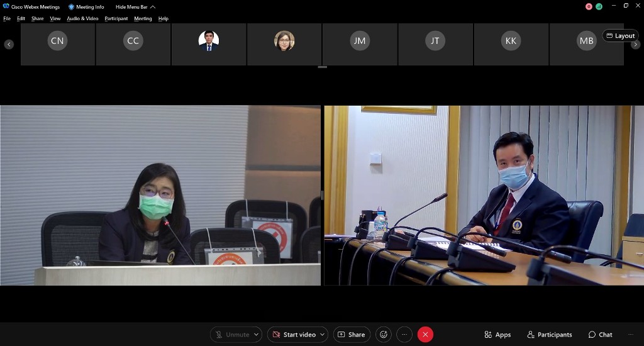Open the video options arrow beside Start video

pyautogui.click(x=323, y=335)
